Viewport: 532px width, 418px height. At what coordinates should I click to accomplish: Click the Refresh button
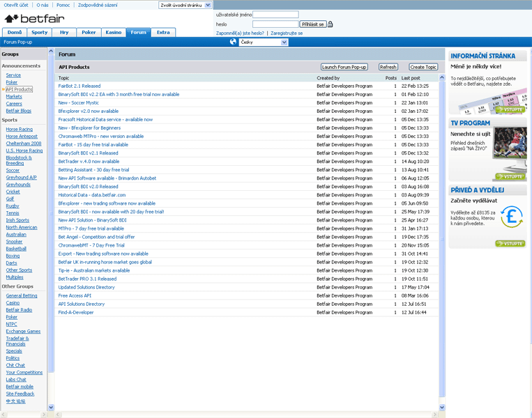point(388,67)
